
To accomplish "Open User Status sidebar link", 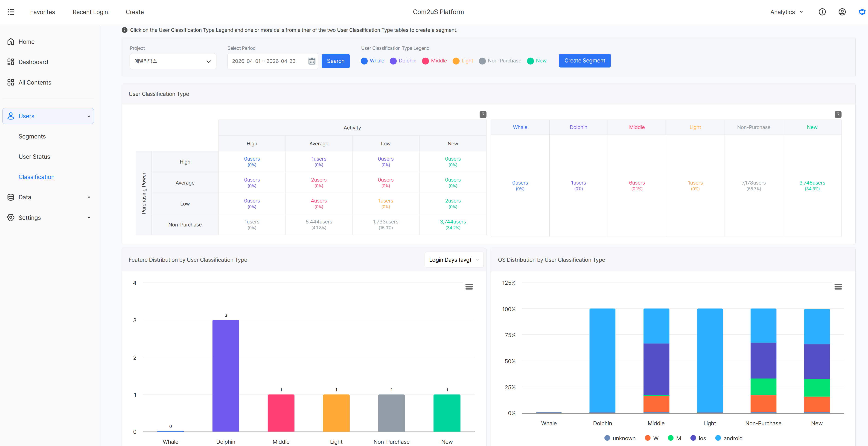I will click(34, 157).
